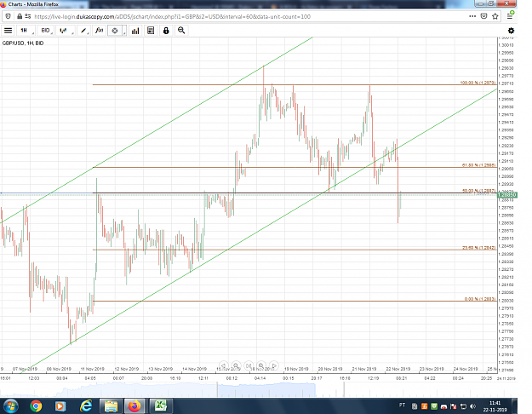Open the f(x) indicators menu
The height and width of the screenshot is (414, 532).
[x=99, y=31]
